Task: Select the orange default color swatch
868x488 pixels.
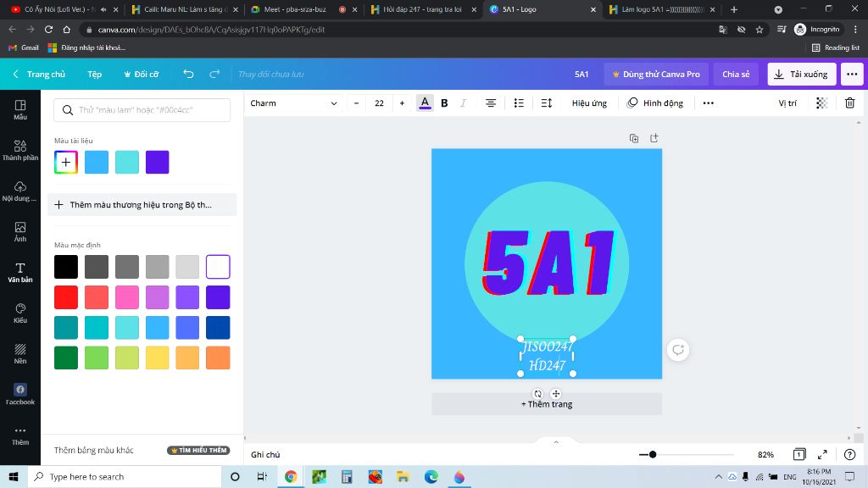Action: click(x=218, y=358)
